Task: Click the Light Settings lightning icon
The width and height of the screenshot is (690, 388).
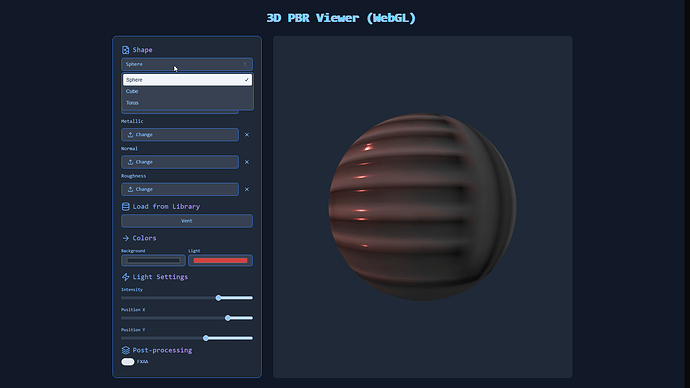Action: 125,277
